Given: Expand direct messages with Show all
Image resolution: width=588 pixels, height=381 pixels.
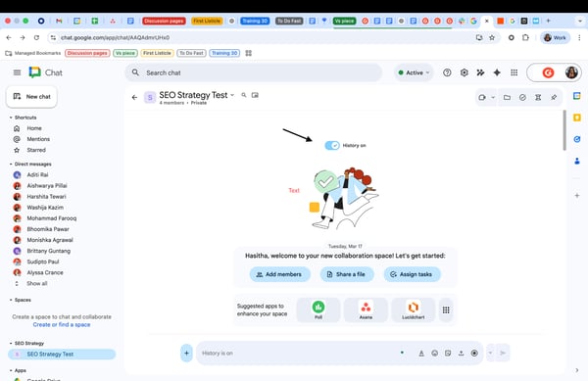Looking at the screenshot, I should [x=36, y=284].
